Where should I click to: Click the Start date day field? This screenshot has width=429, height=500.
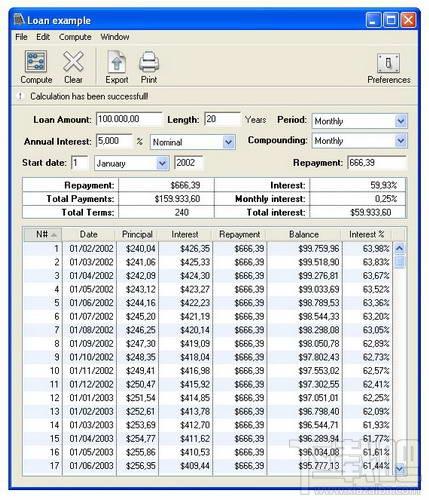(80, 163)
